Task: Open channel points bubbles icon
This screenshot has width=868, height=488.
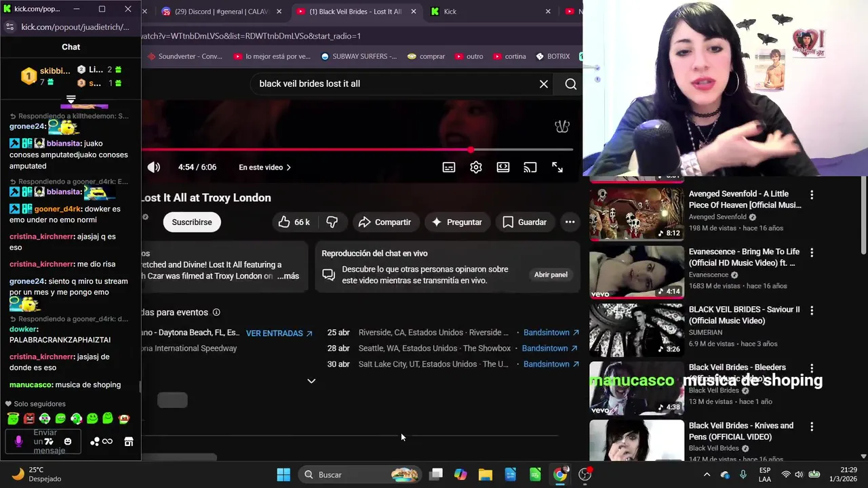Action: (95, 442)
